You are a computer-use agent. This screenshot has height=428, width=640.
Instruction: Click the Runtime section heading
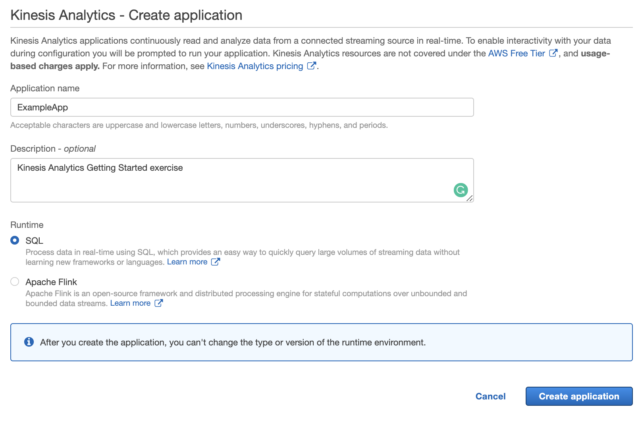click(27, 225)
